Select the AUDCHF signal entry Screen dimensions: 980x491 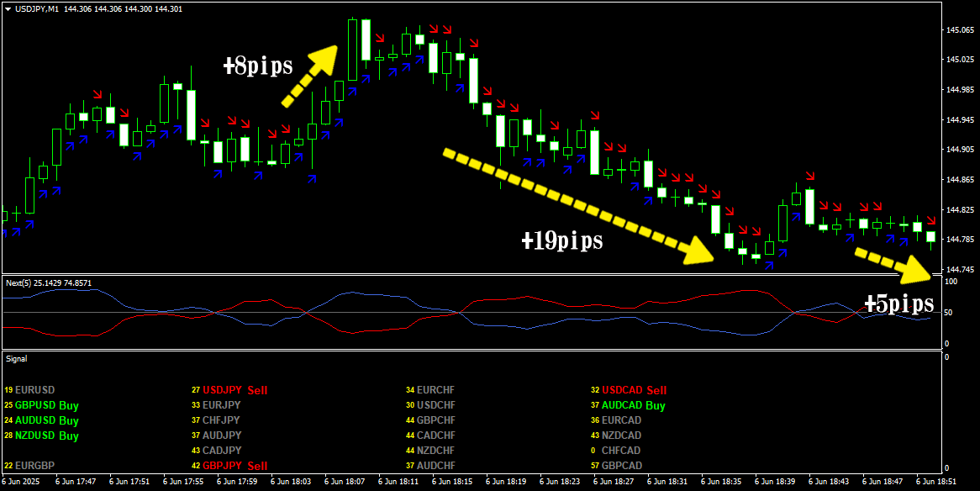430,465
